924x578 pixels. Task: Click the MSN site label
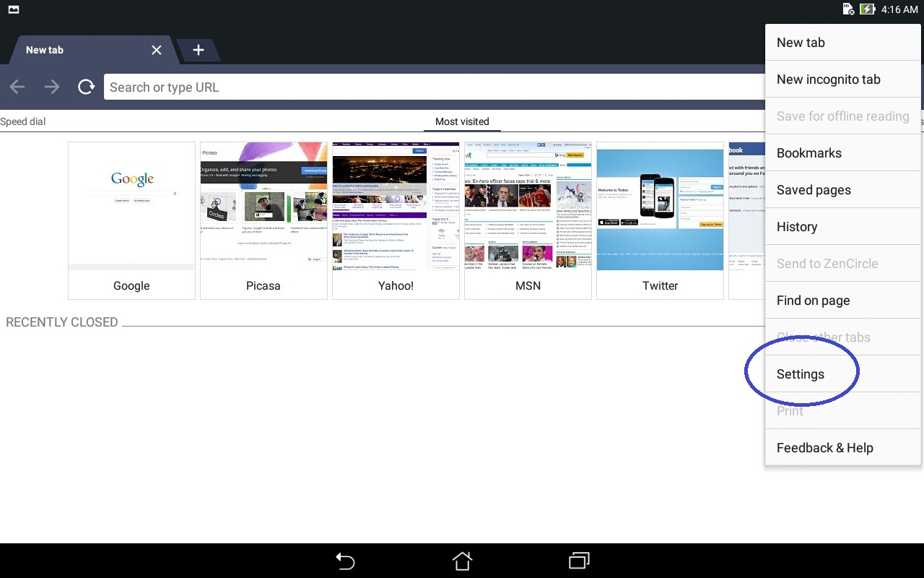pos(528,285)
